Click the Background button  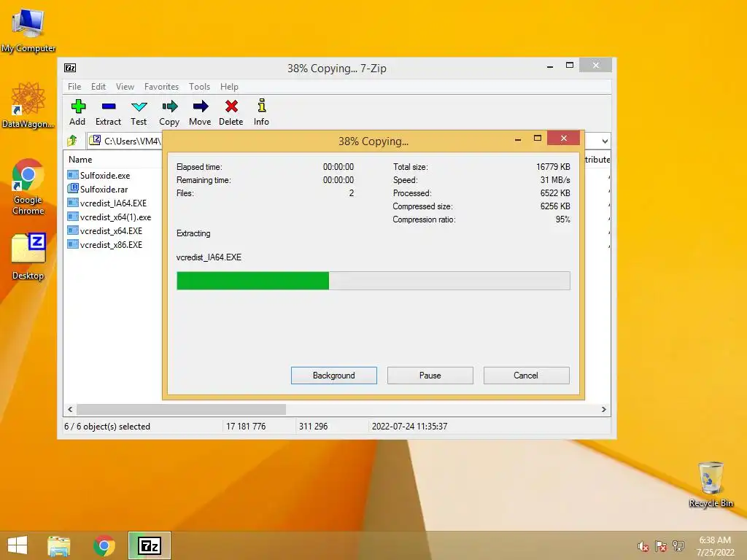click(x=334, y=376)
